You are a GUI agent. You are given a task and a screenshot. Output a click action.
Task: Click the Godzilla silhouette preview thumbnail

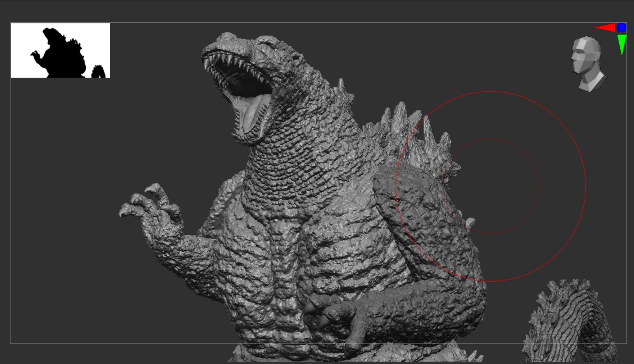point(60,50)
